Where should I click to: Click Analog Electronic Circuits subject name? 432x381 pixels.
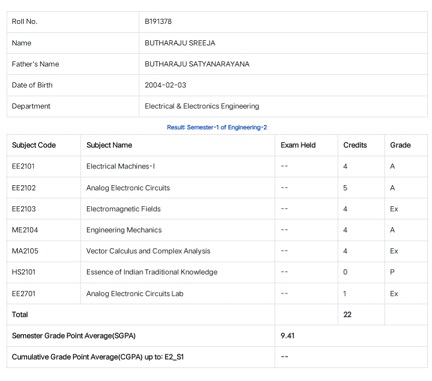point(128,188)
